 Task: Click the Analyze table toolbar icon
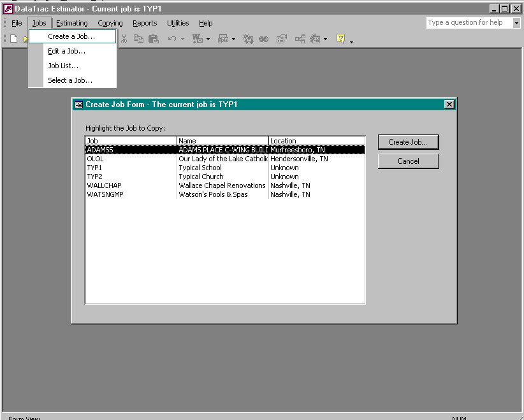coord(223,39)
